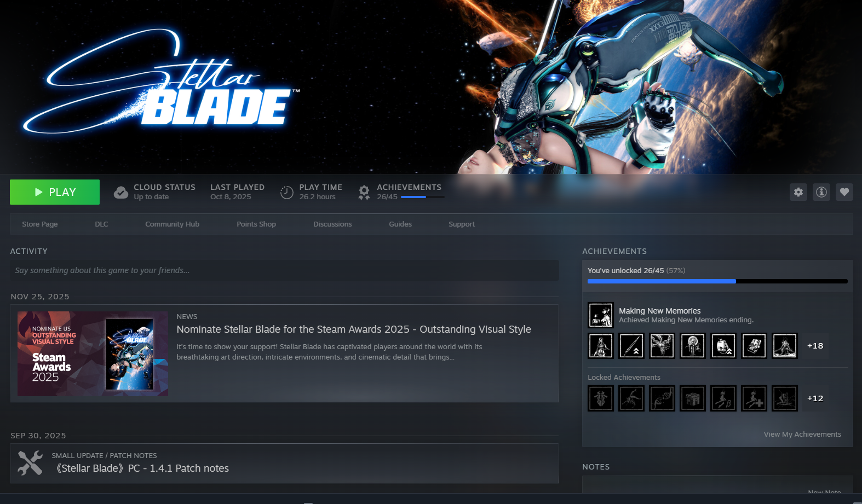Click the '26.2 hours' play time value
The height and width of the screenshot is (504, 862).
pyautogui.click(x=317, y=197)
